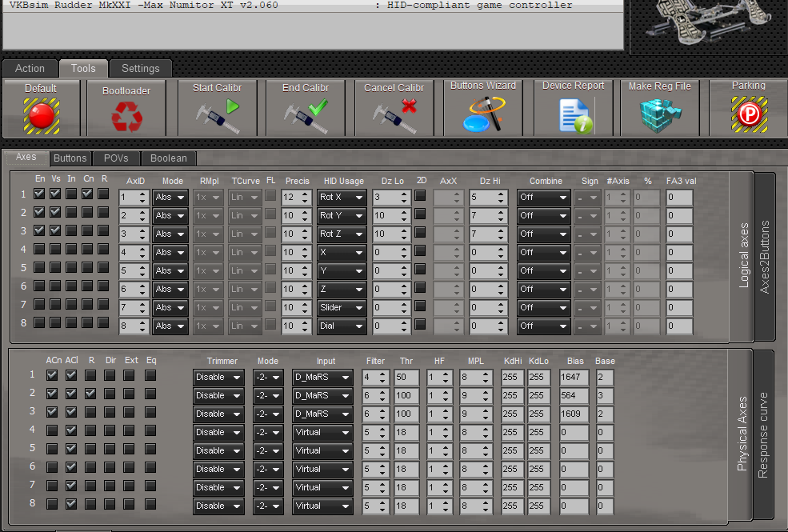
Task: Open the HID Usage dropdown showing Rot X
Action: point(342,197)
